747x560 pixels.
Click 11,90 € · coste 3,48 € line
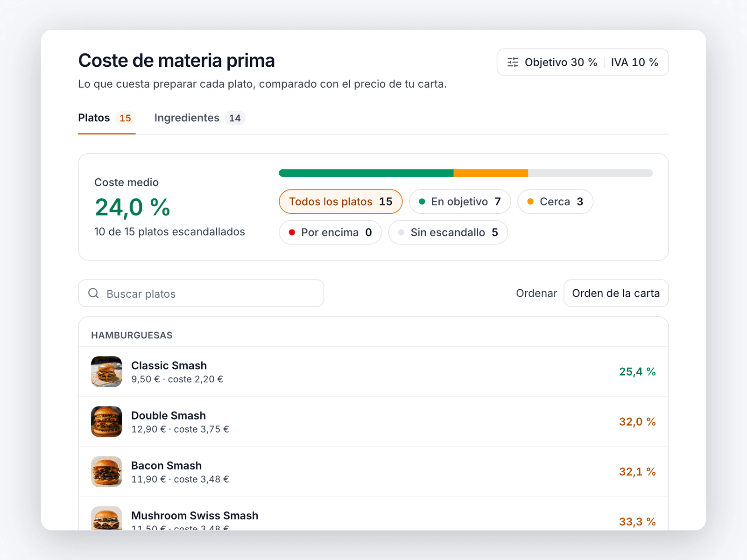click(180, 479)
